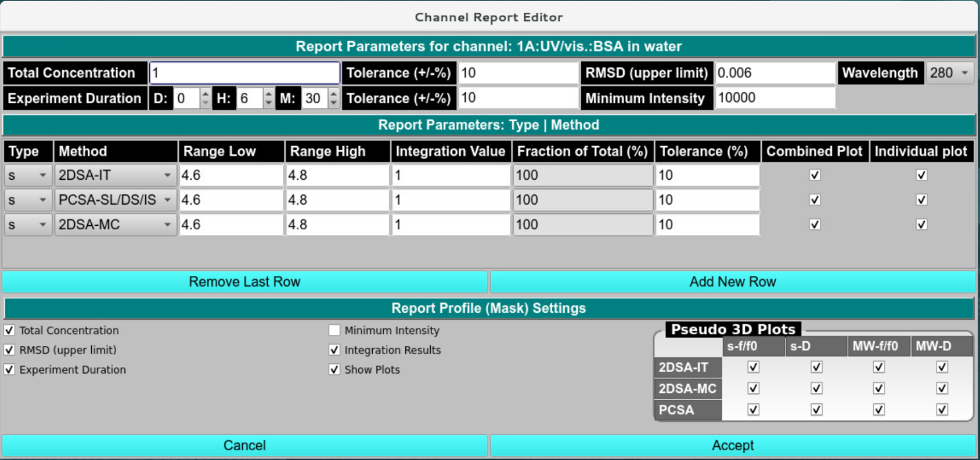Uncheck the Total Concentration mask checkbox
Viewport: 980px width, 460px height.
(x=10, y=330)
